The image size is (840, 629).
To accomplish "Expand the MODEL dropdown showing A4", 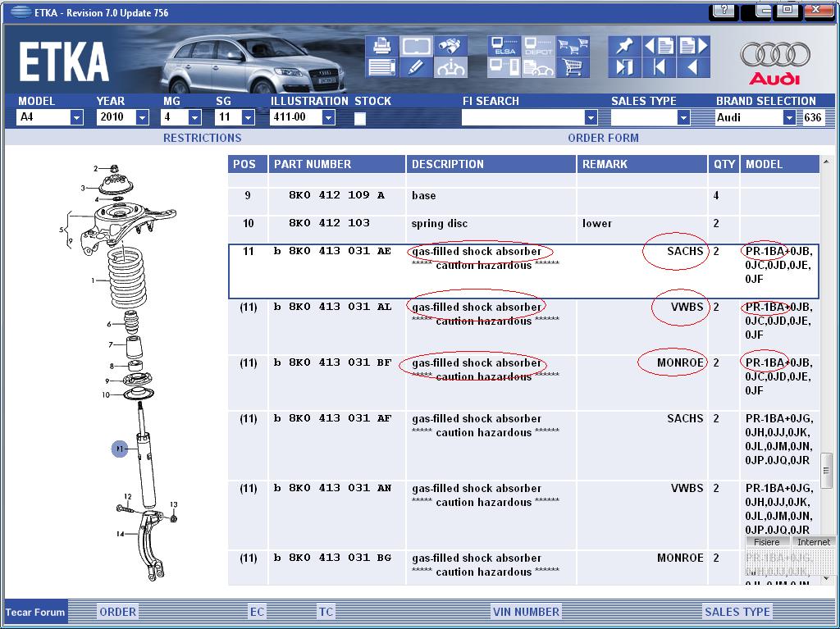I will tap(76, 117).
